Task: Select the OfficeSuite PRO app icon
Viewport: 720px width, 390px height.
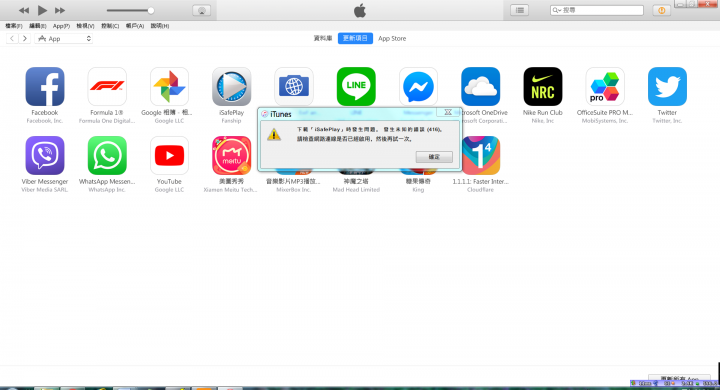Action: [605, 86]
